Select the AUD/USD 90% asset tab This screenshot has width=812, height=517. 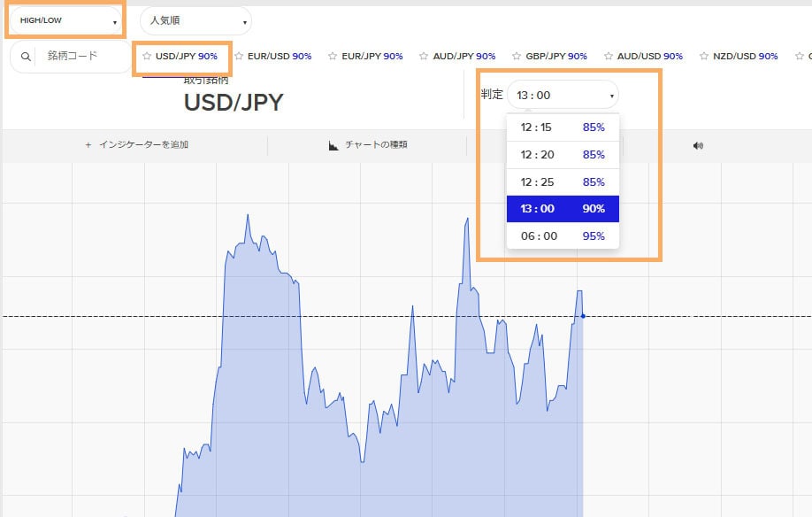click(x=650, y=56)
